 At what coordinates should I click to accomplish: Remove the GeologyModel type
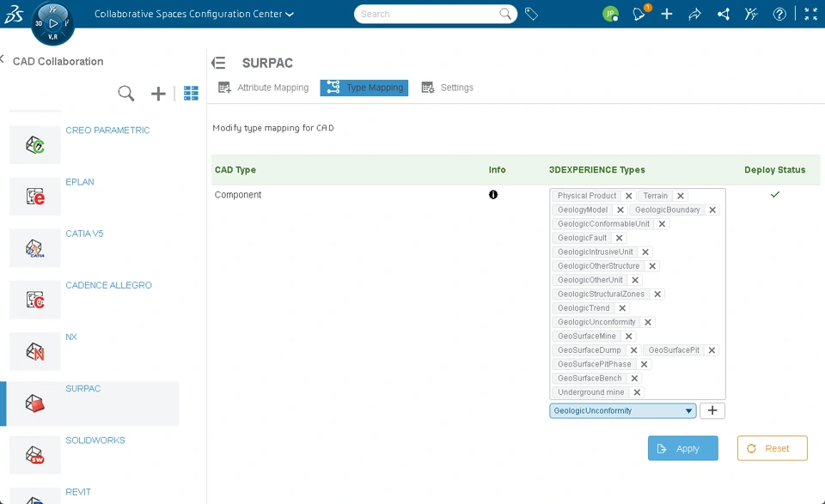tap(620, 209)
